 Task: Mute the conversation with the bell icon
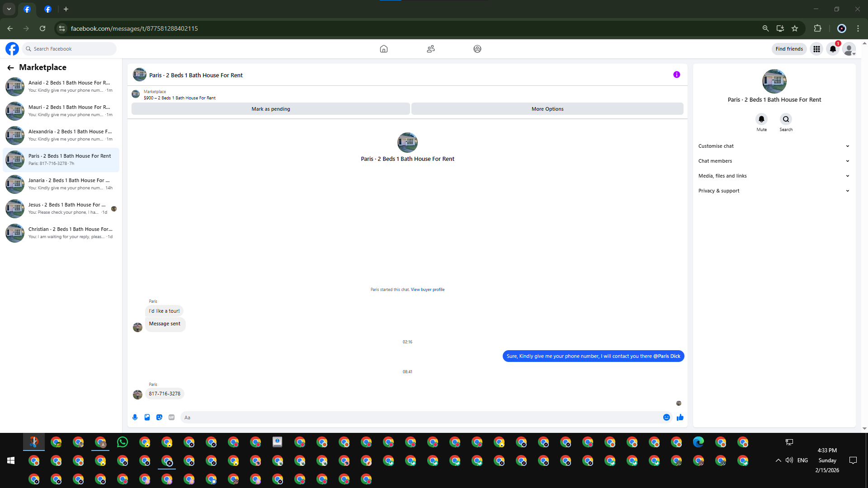click(761, 119)
